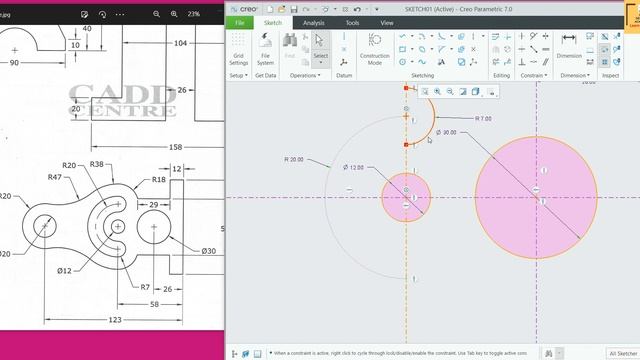Open the Line tool dropdown arrow
Viewport: 640px width, 360px height.
click(412, 36)
